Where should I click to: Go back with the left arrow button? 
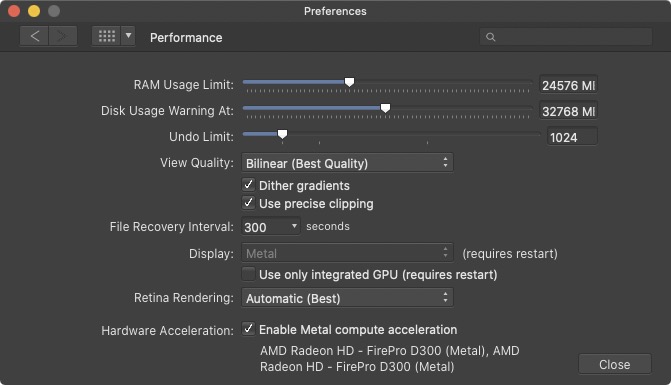click(34, 36)
